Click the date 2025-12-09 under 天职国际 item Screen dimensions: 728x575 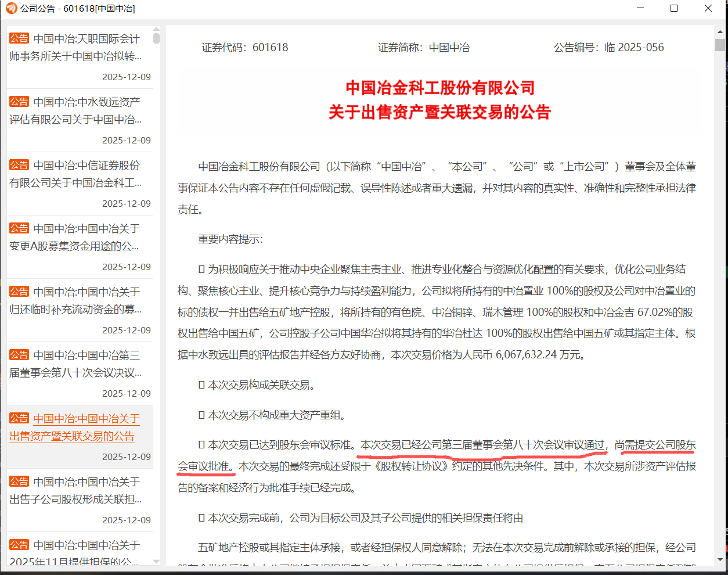click(127, 77)
